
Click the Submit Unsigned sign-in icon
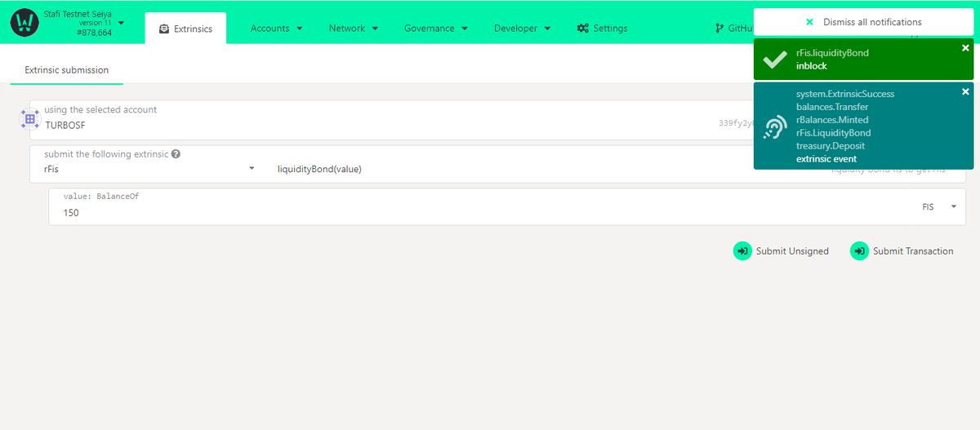(x=742, y=251)
